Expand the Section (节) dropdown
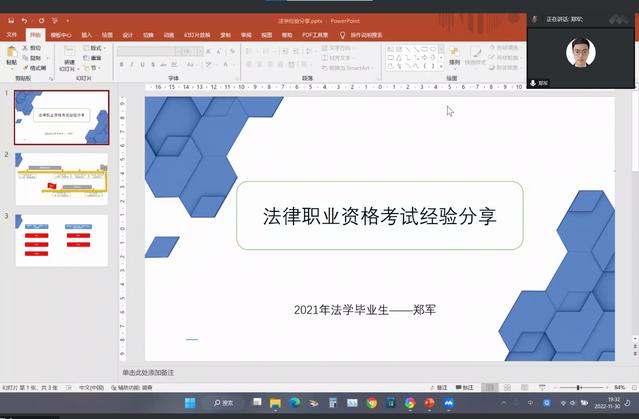Image resolution: width=639 pixels, height=419 pixels. [x=94, y=67]
